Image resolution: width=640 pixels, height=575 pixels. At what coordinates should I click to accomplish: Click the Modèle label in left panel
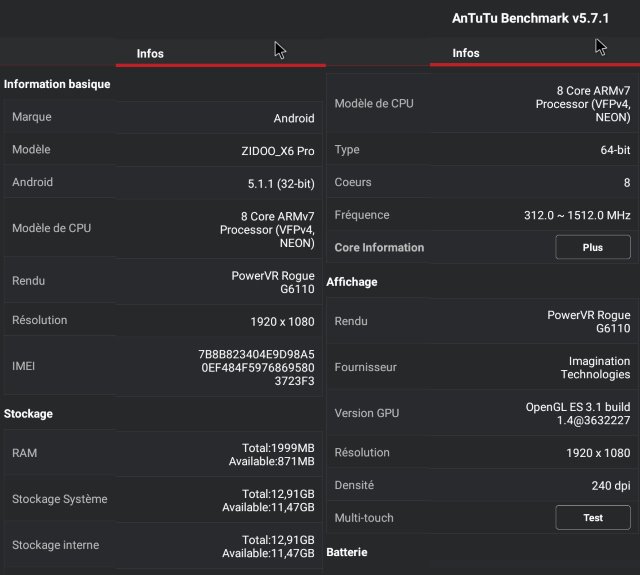click(31, 149)
